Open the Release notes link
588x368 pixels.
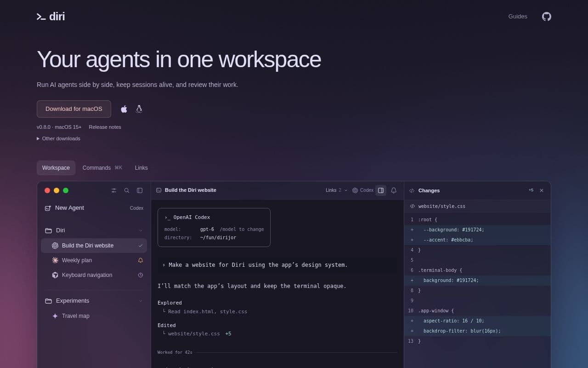(105, 127)
